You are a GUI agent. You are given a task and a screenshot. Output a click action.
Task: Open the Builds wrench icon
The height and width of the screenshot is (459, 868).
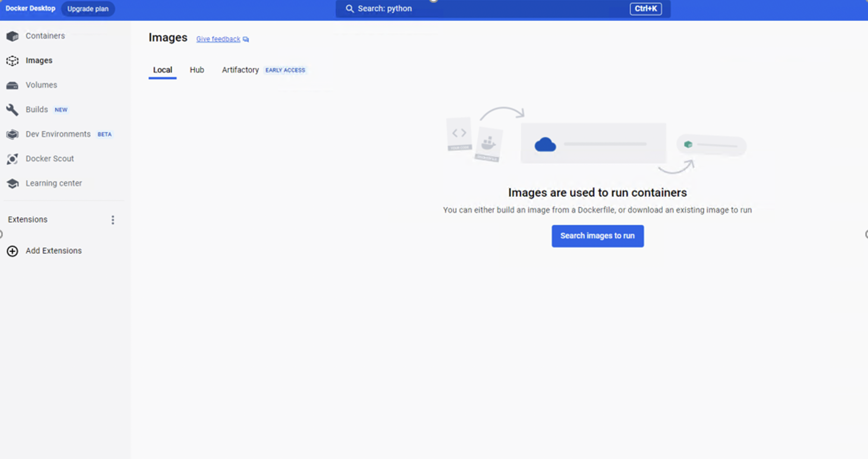click(x=13, y=110)
